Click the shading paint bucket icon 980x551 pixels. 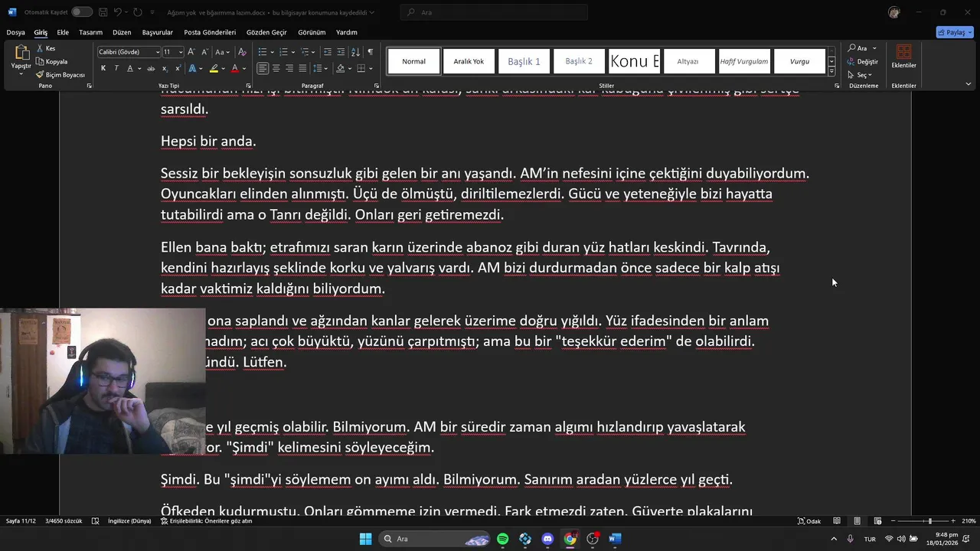click(341, 68)
